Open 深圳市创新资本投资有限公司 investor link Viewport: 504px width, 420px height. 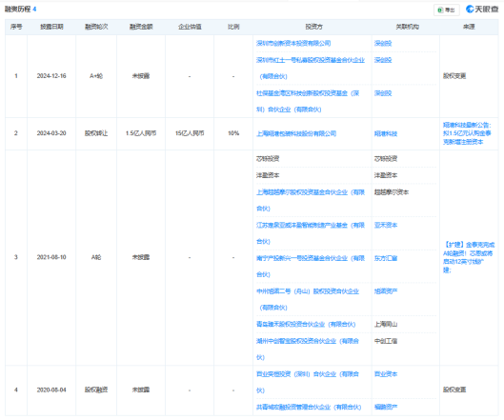click(293, 44)
